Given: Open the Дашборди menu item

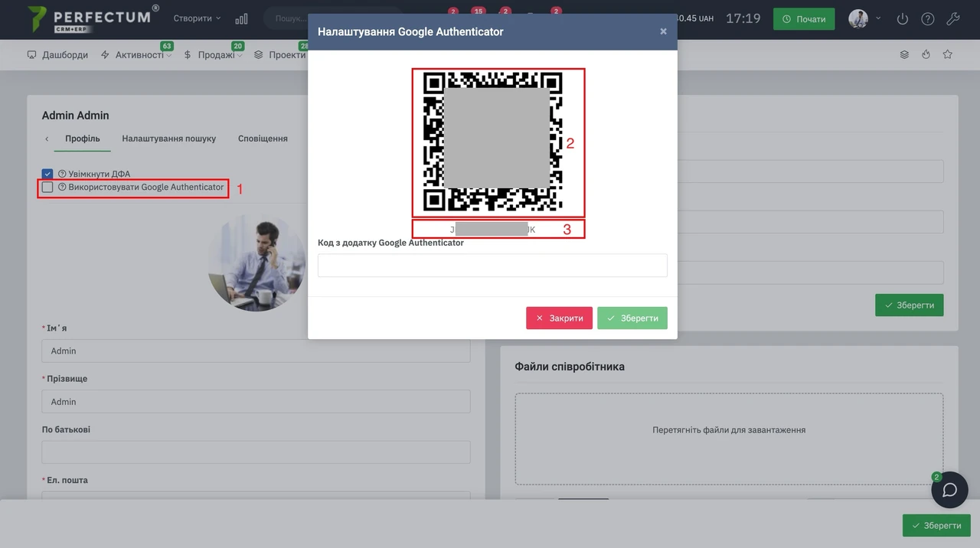Looking at the screenshot, I should click(57, 55).
